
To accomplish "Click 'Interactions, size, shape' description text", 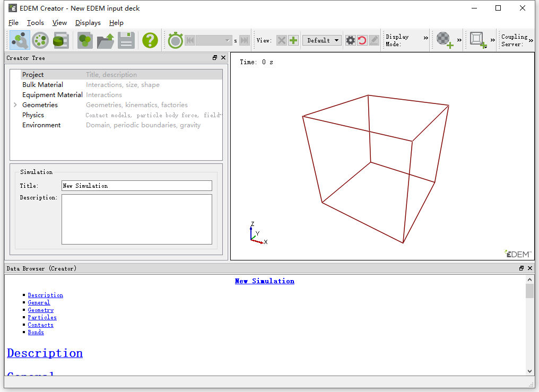I will 123,84.
